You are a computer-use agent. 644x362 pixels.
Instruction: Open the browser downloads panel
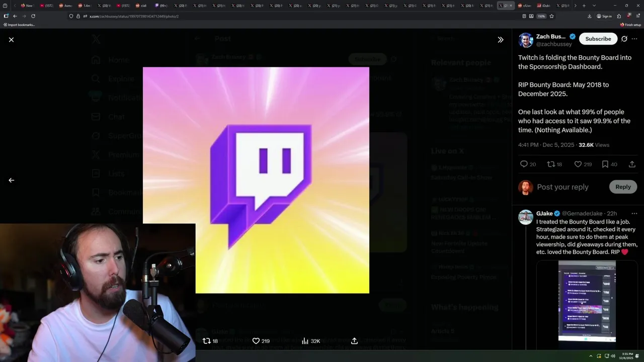(x=589, y=16)
